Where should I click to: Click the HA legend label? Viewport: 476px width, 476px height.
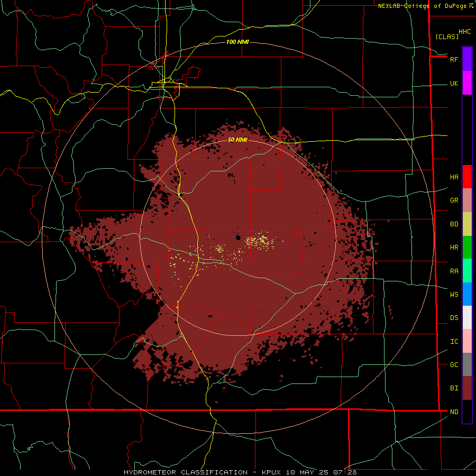(x=454, y=177)
